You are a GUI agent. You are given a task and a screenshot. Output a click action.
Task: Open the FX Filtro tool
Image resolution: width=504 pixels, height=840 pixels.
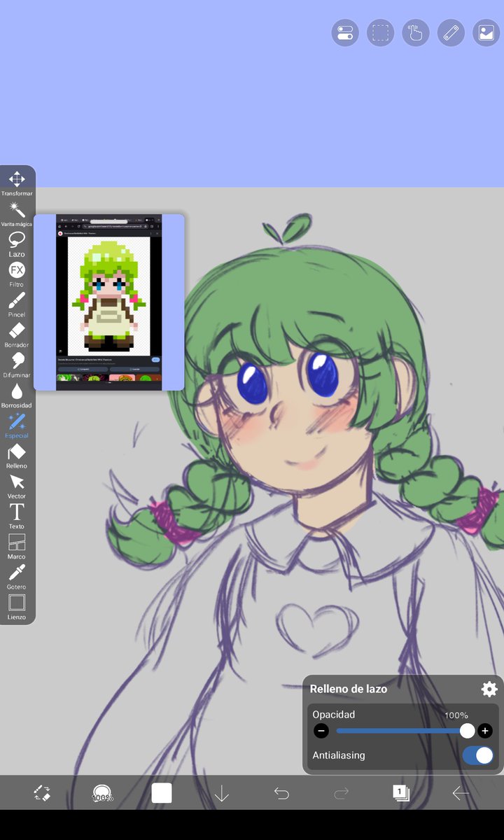17,274
